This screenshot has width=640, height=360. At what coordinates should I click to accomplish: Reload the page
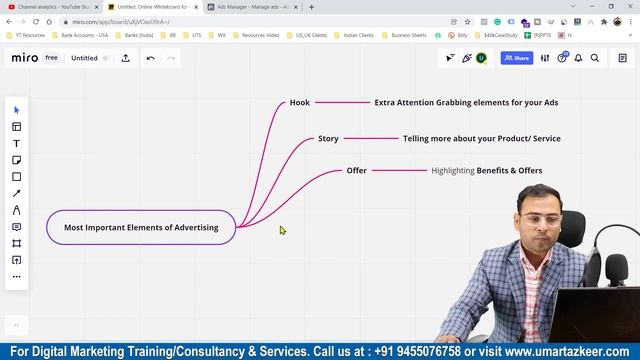[x=36, y=22]
